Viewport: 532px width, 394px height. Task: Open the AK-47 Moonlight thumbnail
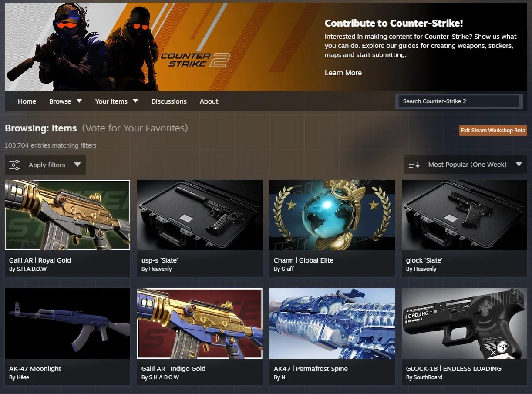tap(67, 323)
